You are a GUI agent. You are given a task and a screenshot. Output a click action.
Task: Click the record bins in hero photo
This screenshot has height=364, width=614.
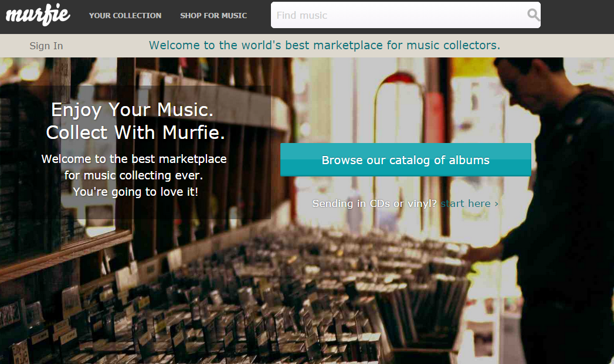tap(293, 293)
